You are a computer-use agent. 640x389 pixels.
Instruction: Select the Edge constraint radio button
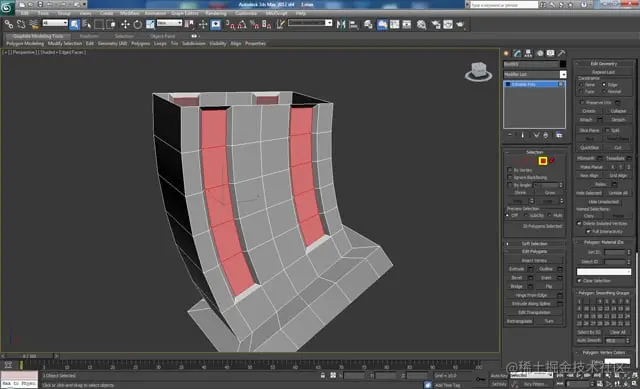coord(604,84)
